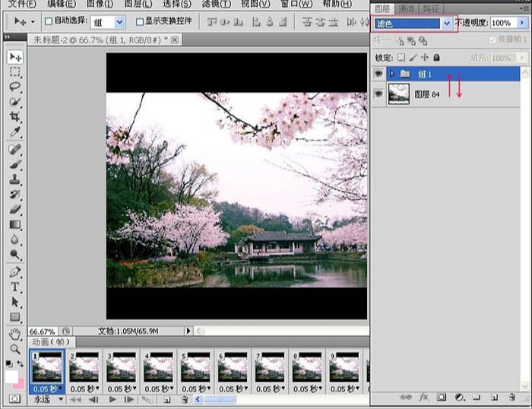This screenshot has width=532, height=409.
Task: Select the Eraser tool
Action: [15, 209]
